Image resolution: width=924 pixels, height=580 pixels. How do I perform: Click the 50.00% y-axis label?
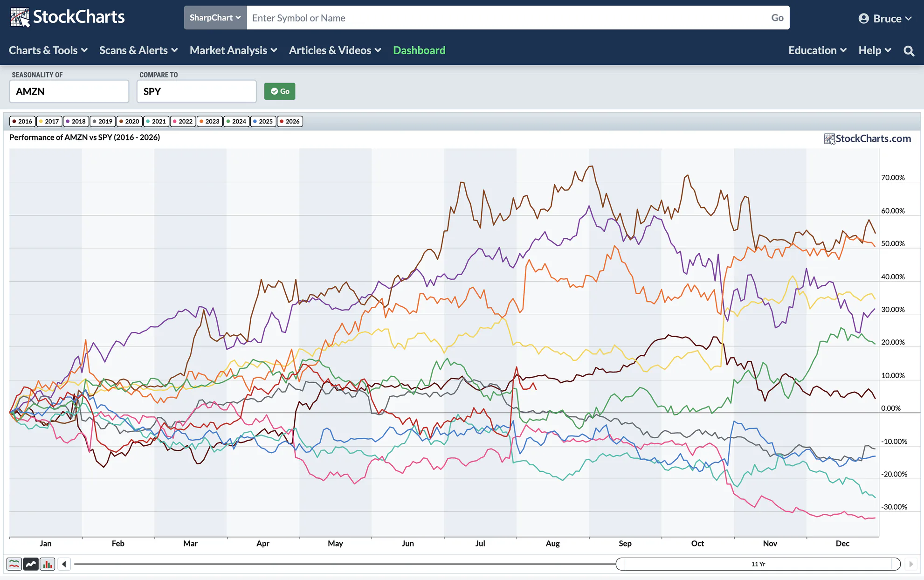coord(893,244)
